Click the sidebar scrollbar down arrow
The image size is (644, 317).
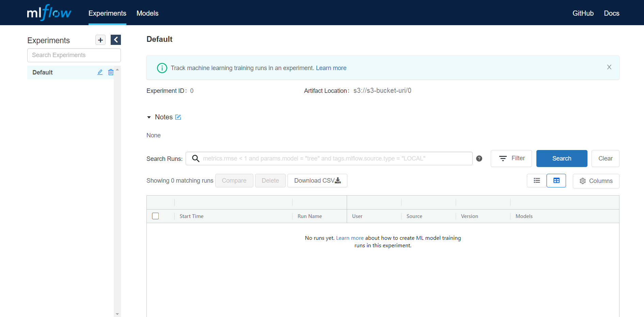[117, 314]
